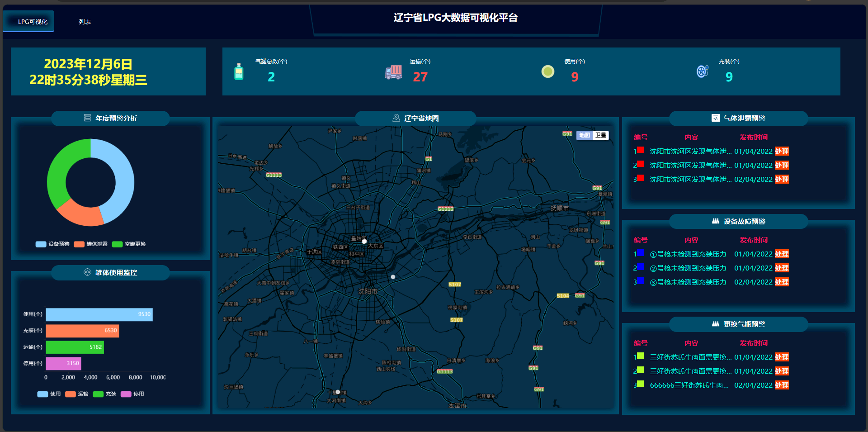Open the 列表 tab
This screenshot has height=432, width=868.
(x=85, y=22)
